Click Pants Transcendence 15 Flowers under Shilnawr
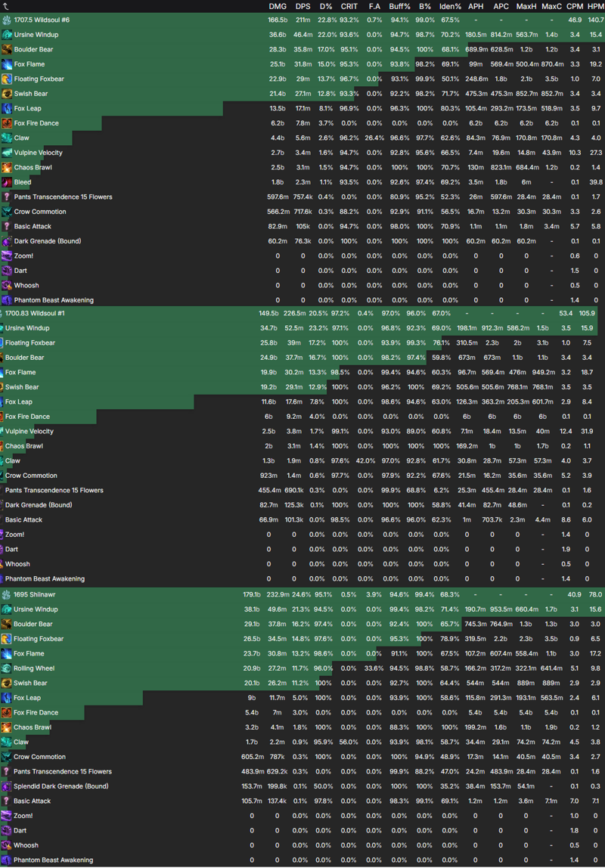Viewport: 605px width, 868px height. [x=63, y=772]
